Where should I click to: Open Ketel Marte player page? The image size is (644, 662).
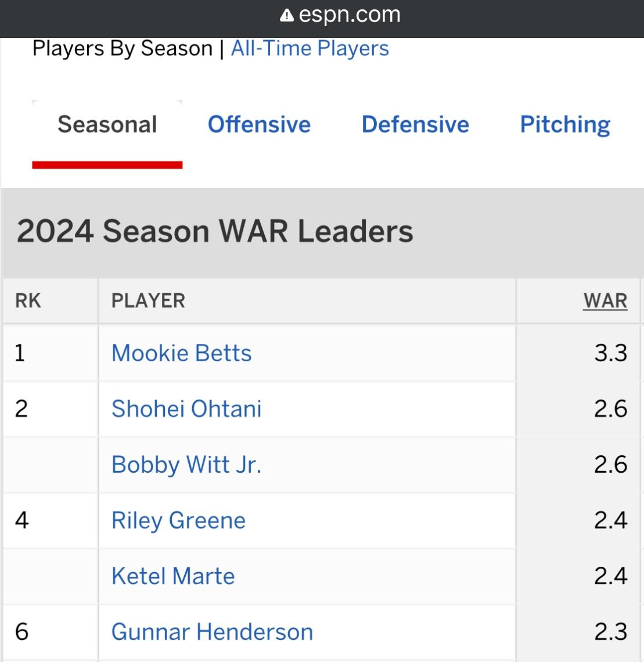(x=173, y=576)
